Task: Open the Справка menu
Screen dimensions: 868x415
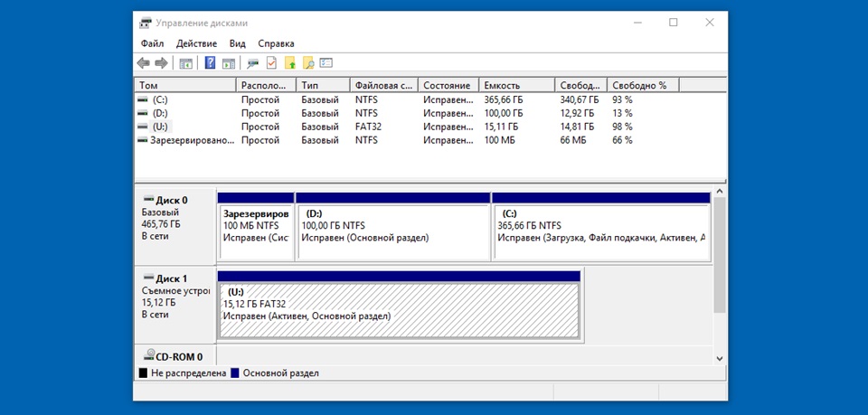Action: pos(276,43)
